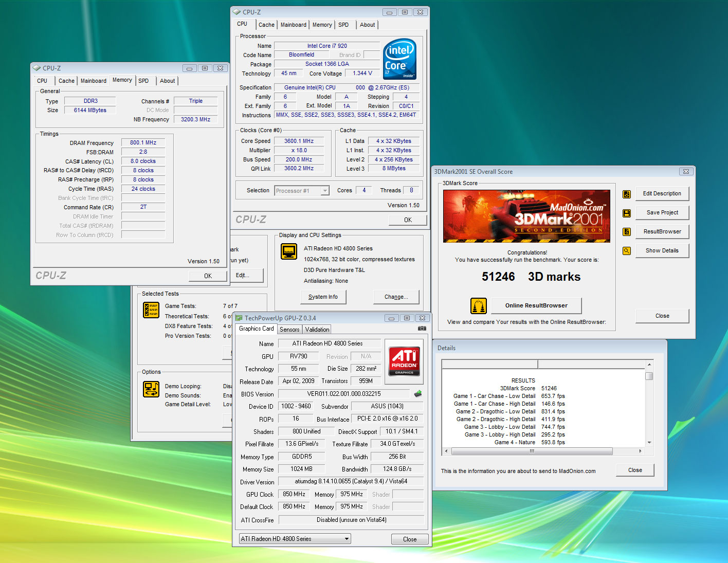Click the Options demo icon in 3DMark
Screen dimensions: 728x563
click(151, 389)
